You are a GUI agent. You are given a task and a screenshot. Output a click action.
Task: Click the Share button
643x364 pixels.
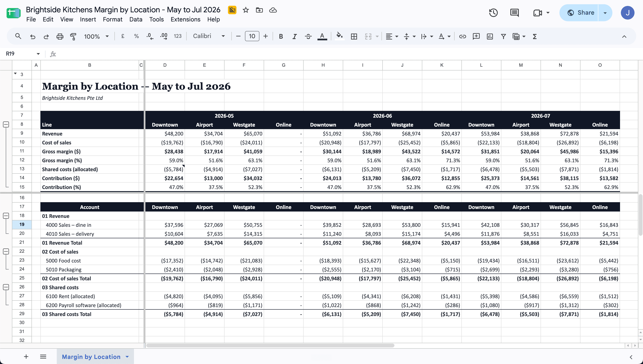(x=579, y=13)
